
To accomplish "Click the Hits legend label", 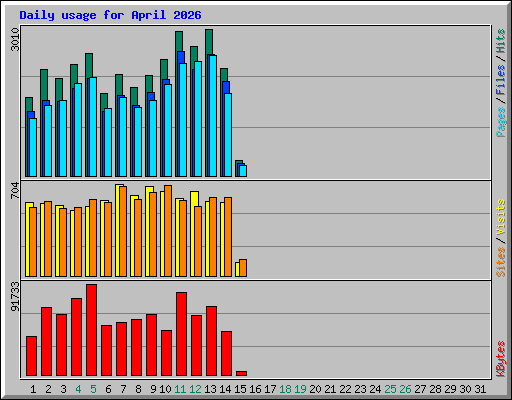I will (x=501, y=41).
